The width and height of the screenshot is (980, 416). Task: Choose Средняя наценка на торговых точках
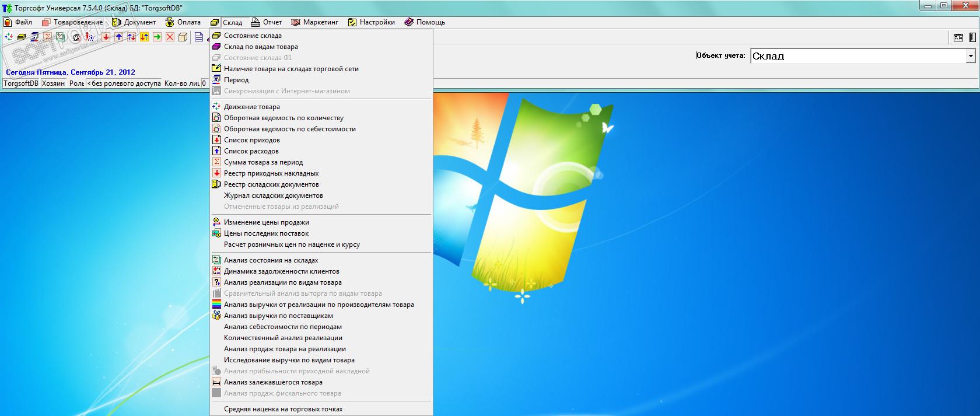coord(321,409)
